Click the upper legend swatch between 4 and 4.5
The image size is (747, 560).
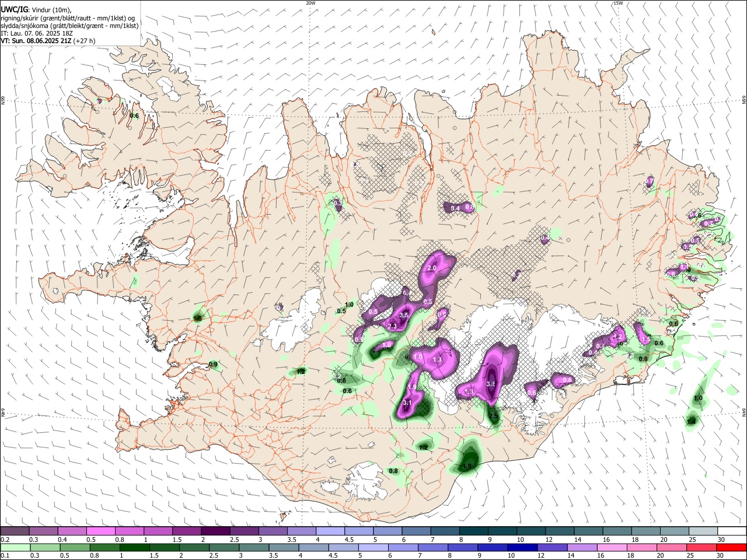point(330,531)
